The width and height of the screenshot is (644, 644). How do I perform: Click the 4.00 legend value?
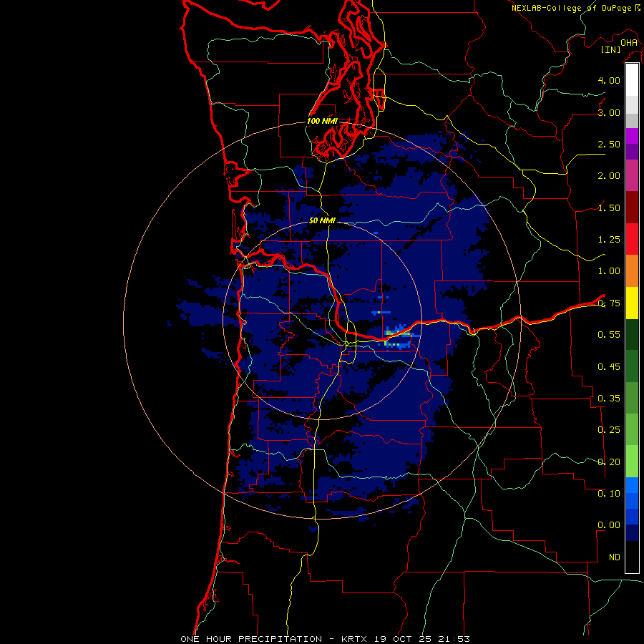pyautogui.click(x=609, y=80)
